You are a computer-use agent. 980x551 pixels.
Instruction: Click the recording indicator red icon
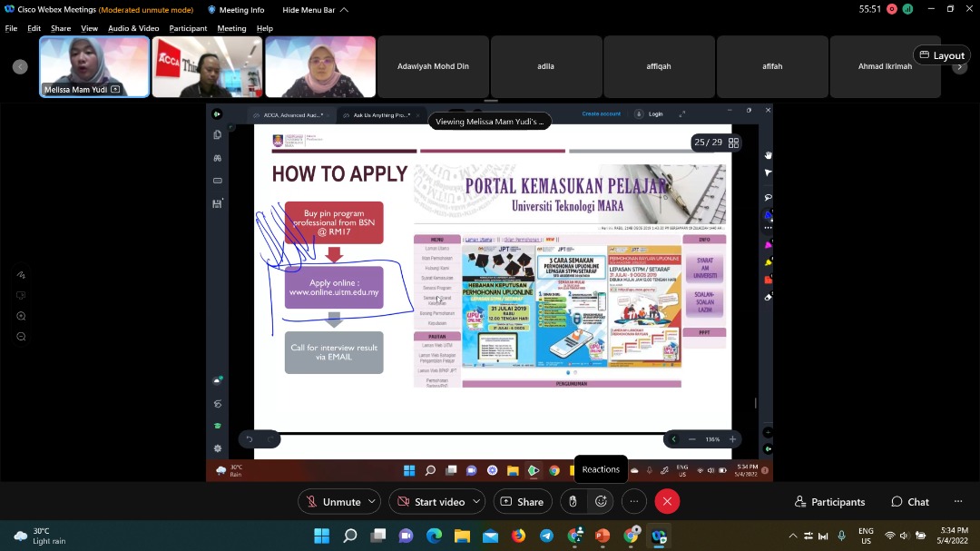892,9
